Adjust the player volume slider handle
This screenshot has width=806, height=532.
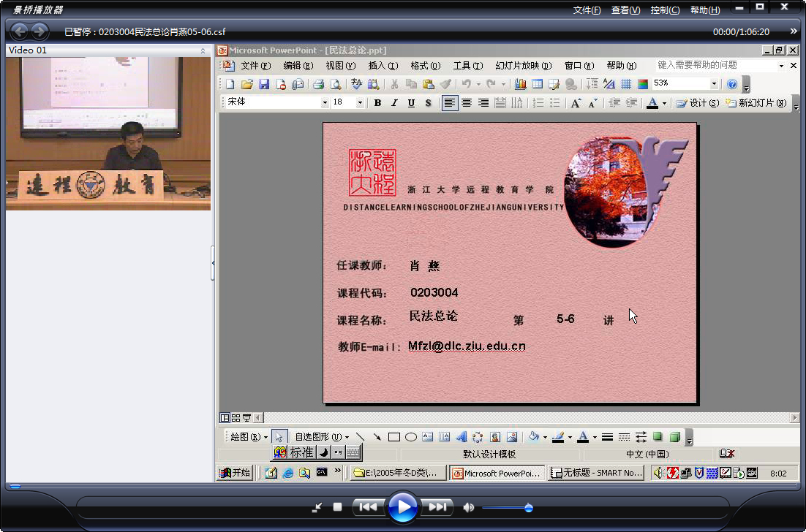tap(528, 508)
